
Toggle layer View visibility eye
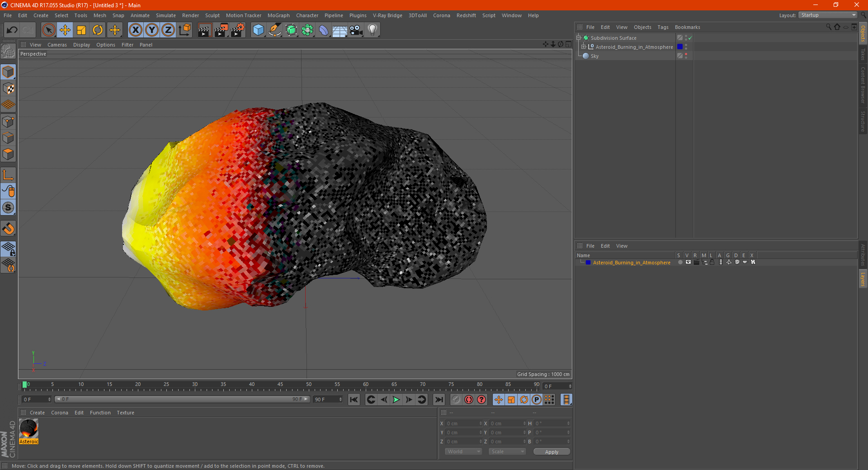click(688, 262)
